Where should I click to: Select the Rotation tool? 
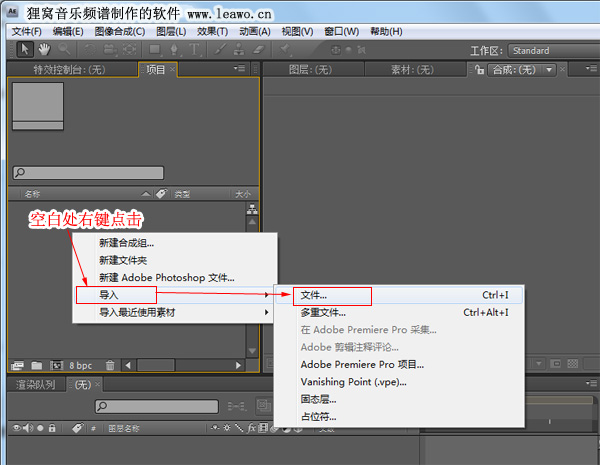point(90,49)
